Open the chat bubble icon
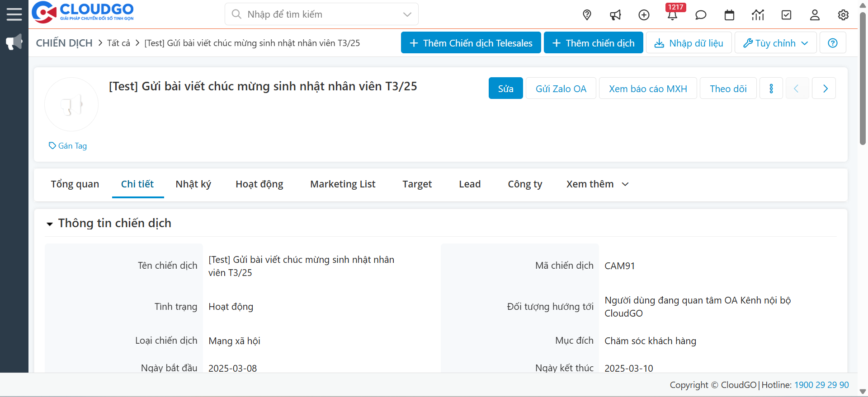 [701, 15]
